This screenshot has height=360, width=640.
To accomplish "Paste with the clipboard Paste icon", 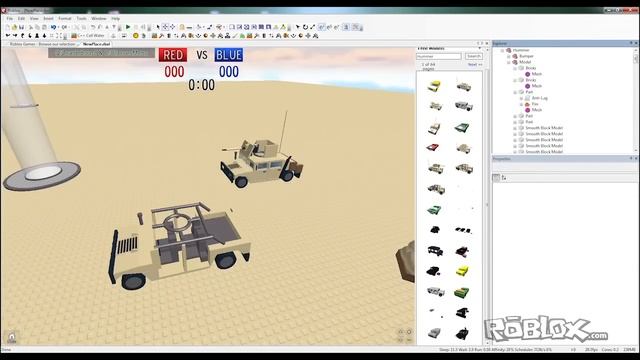I will 44,27.
